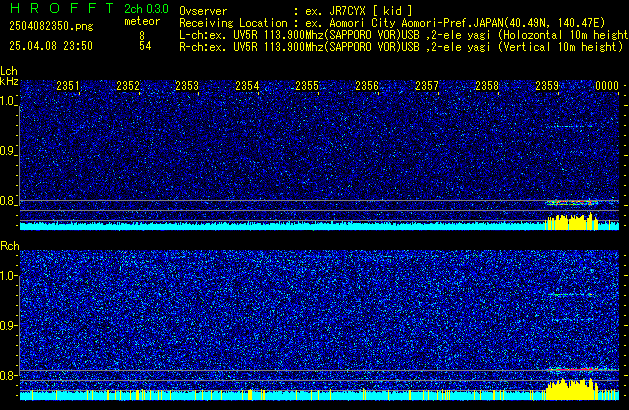Viewport: 629px width, 410px height.
Task: Click the file name 2504082350.png
Action: 51,26
